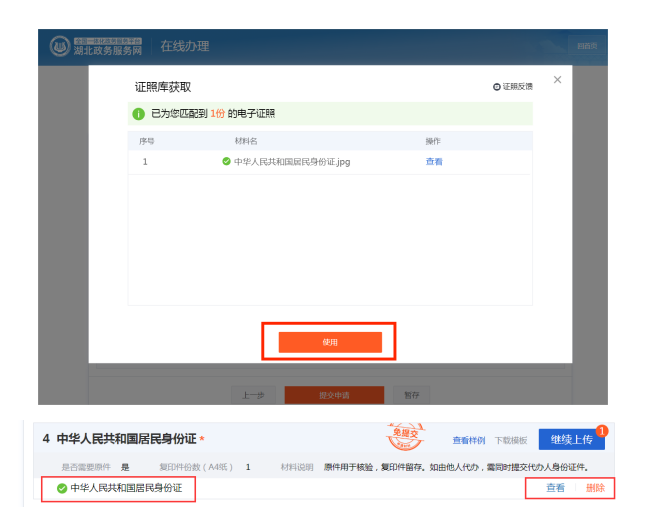The height and width of the screenshot is (523, 649).
Task: Click the Hubei government service logo
Action: tap(60, 46)
